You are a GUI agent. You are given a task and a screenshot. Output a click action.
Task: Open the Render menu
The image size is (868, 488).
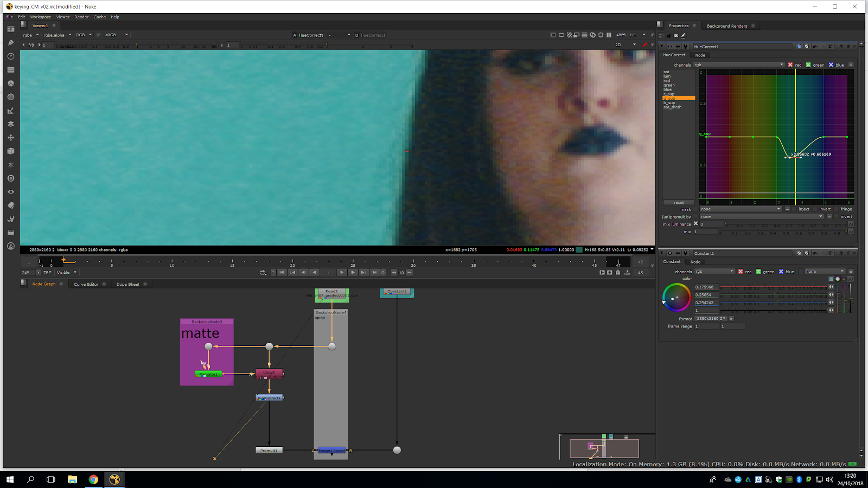(x=81, y=17)
